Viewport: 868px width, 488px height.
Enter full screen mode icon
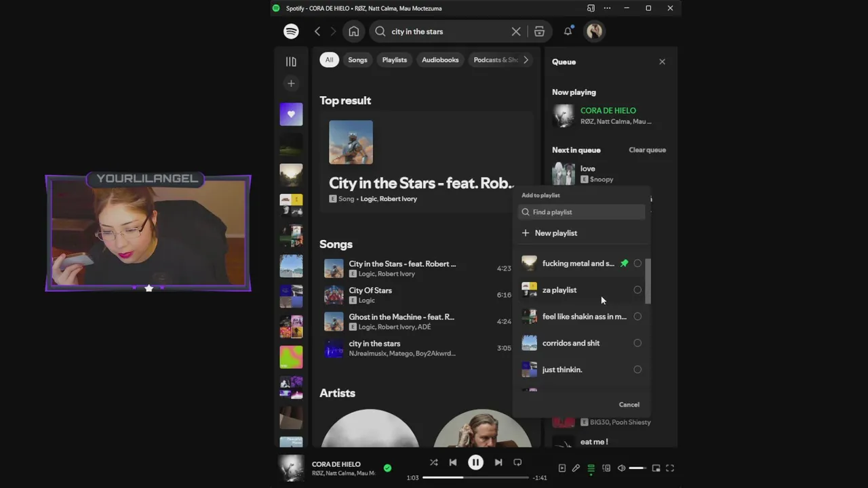tap(670, 468)
